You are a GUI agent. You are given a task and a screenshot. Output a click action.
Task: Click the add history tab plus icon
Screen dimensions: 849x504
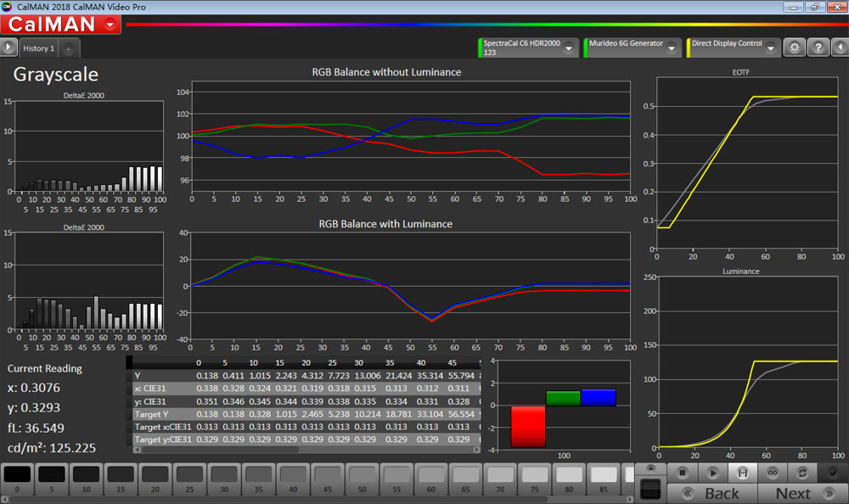tap(69, 48)
